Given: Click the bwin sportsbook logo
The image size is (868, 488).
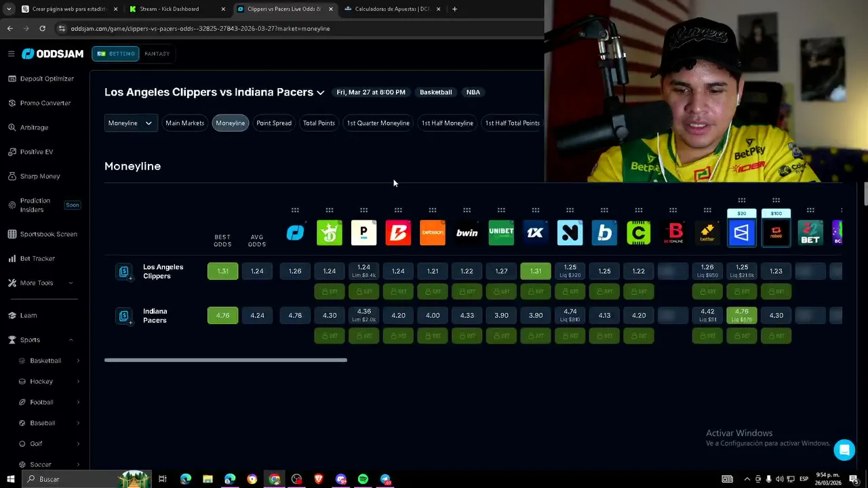Looking at the screenshot, I should coord(467,232).
